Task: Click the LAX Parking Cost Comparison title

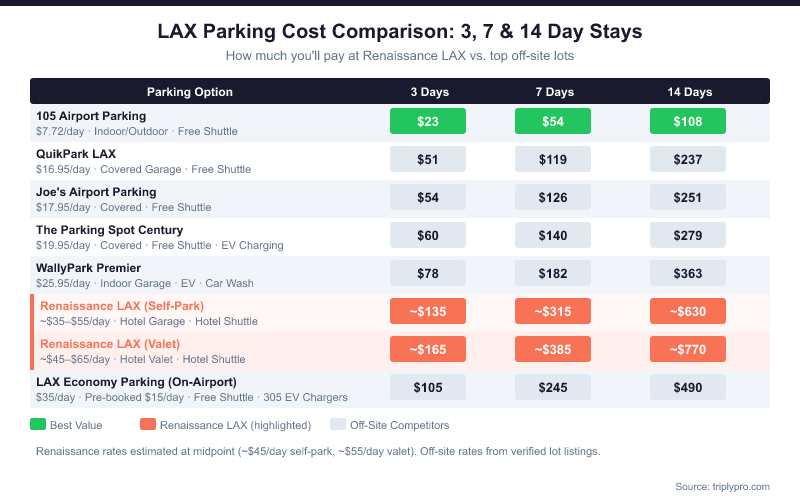Action: pos(400,32)
